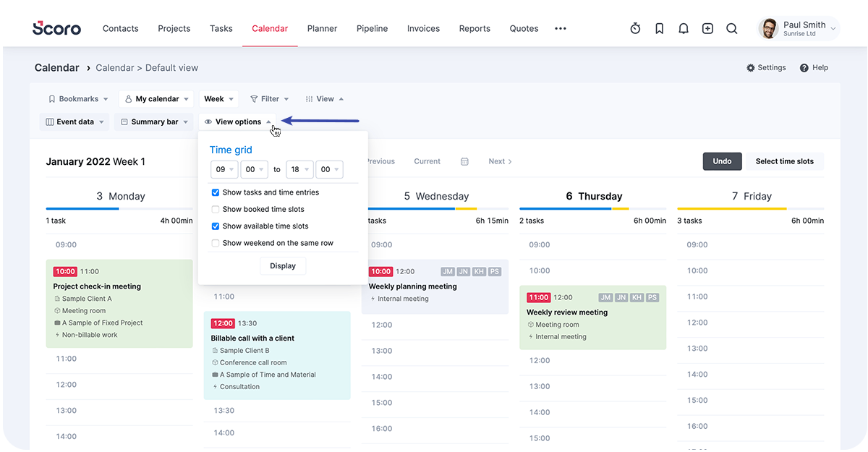The image size is (868, 452).
Task: Open the Tasks menu item
Action: [x=221, y=29]
